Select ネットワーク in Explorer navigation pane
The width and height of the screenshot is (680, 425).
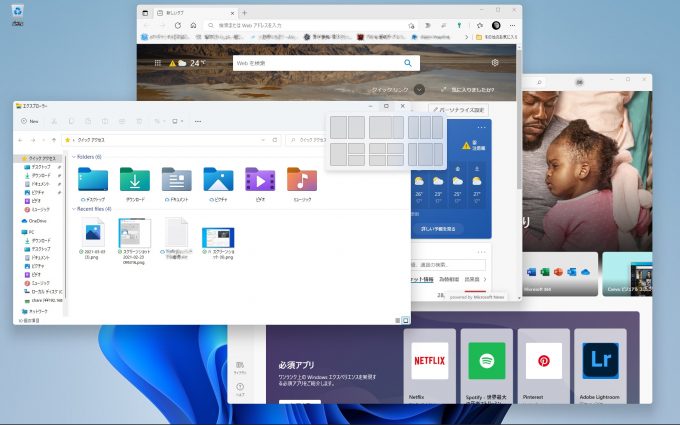point(35,311)
